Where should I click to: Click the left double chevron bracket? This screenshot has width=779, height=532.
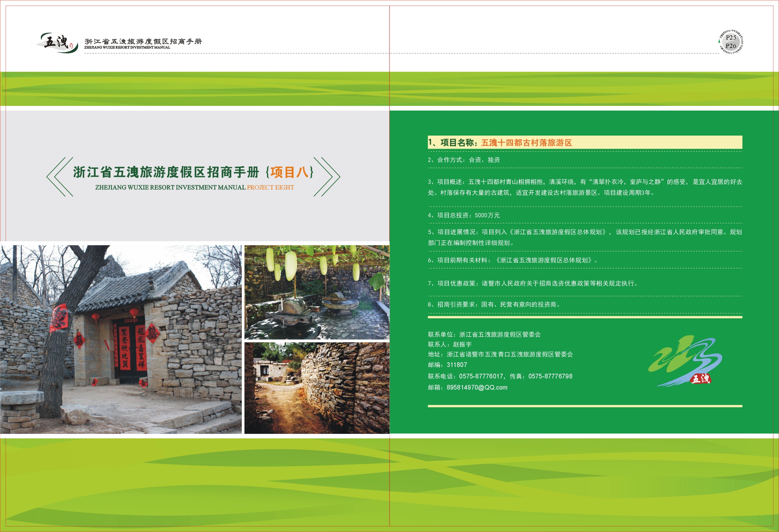click(60, 177)
